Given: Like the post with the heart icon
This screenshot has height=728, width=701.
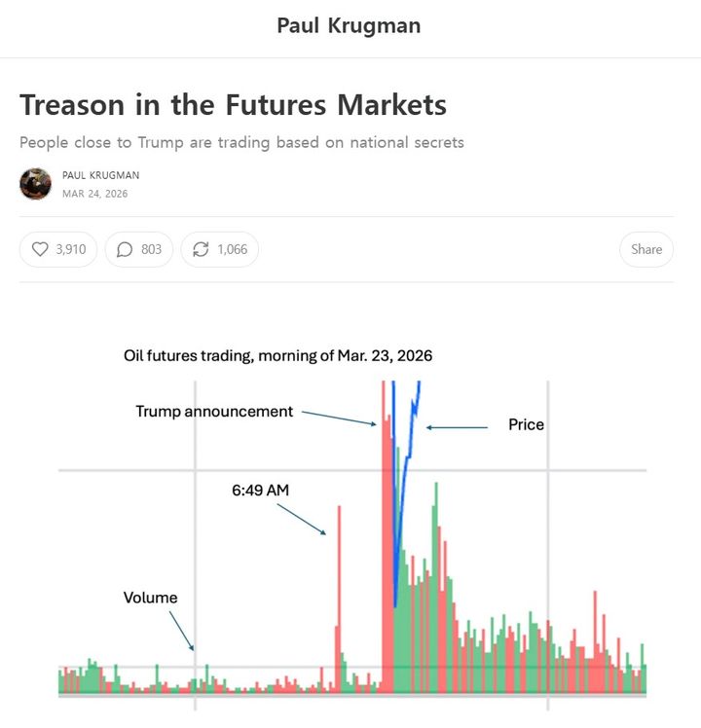Looking at the screenshot, I should 40,249.
